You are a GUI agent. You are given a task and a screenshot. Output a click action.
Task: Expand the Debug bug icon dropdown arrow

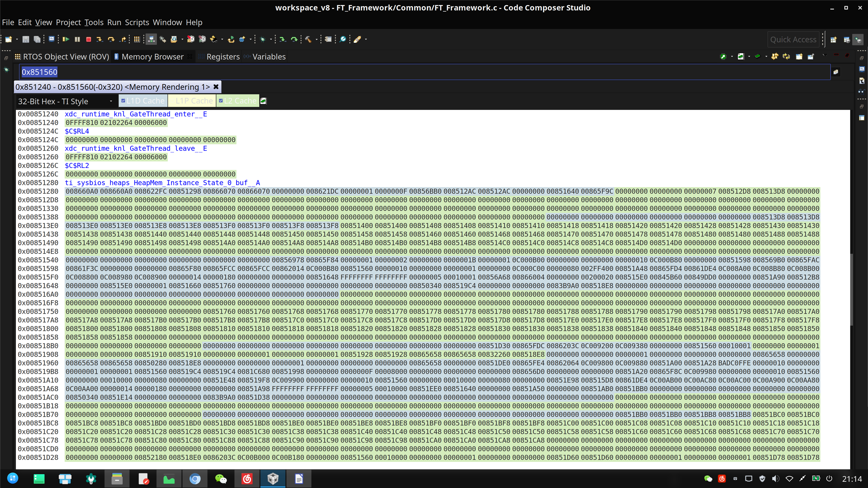click(271, 40)
